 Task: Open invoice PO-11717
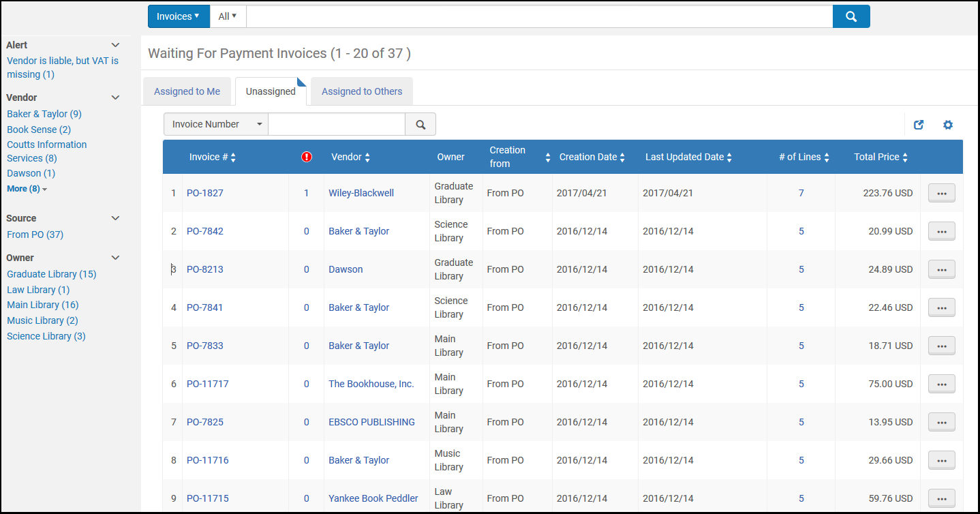(x=208, y=384)
